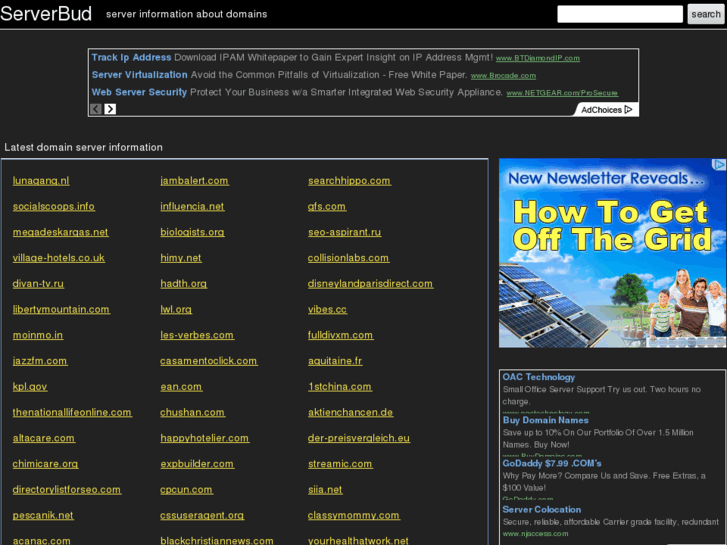Open the GoDaddy $7.99 .COM's ad
The image size is (727, 545).
[552, 463]
